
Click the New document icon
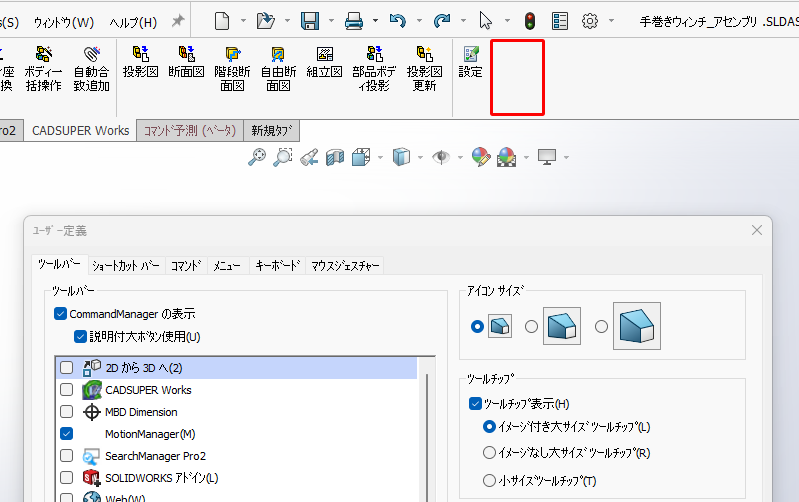click(222, 21)
